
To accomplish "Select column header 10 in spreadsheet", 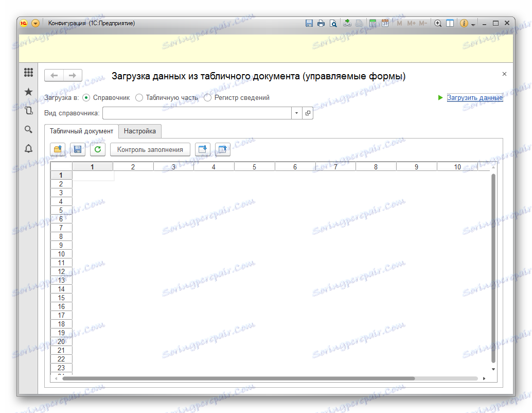I will click(x=457, y=167).
